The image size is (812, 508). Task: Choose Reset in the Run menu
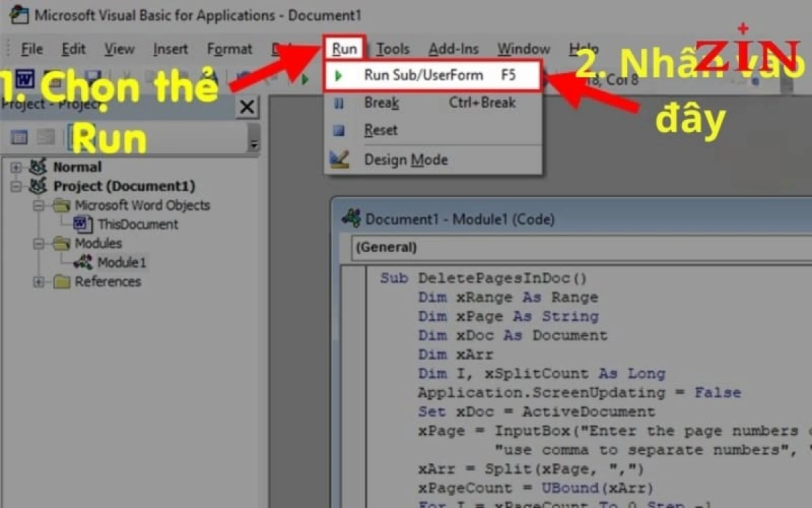click(433, 130)
